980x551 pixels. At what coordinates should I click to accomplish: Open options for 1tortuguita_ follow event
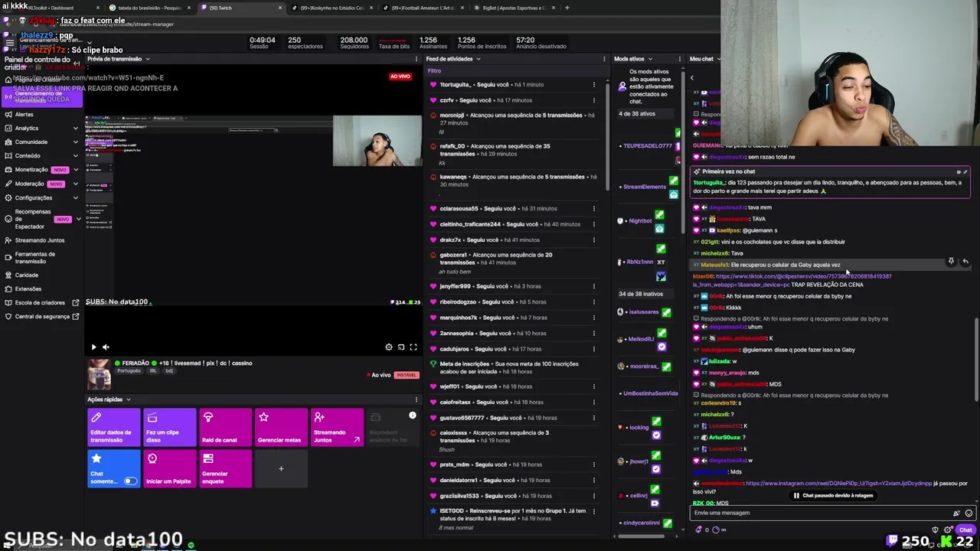(x=593, y=85)
